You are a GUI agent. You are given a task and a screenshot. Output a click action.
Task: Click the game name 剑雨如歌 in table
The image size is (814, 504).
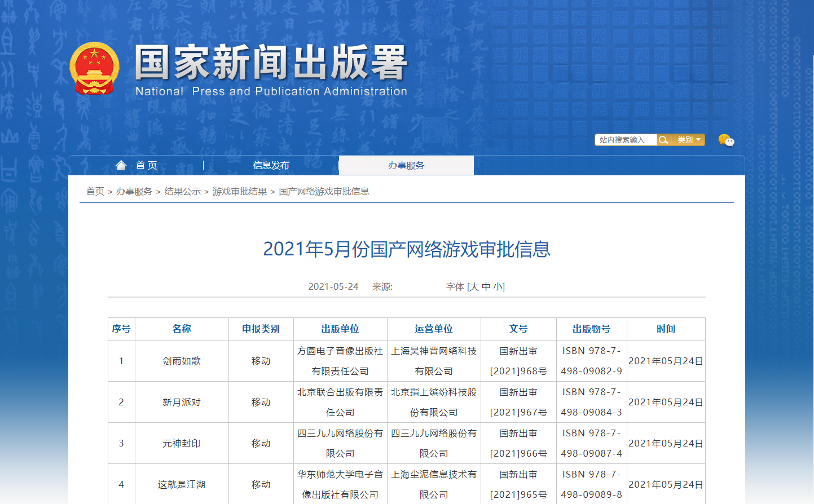(182, 361)
